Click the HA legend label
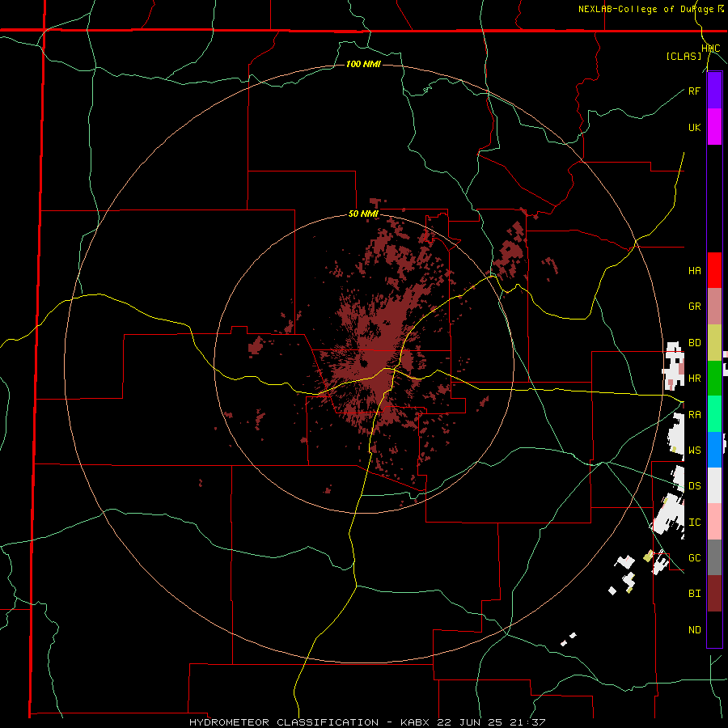 694,271
